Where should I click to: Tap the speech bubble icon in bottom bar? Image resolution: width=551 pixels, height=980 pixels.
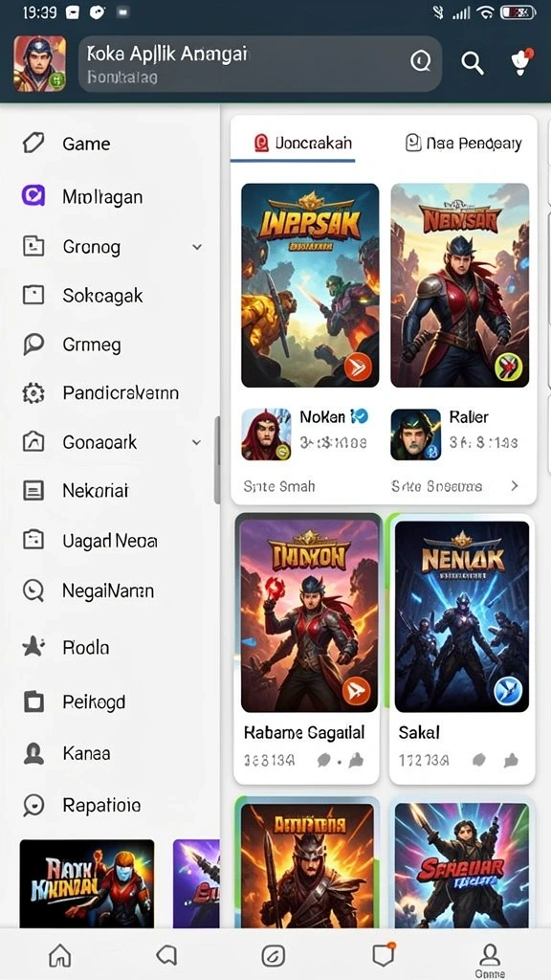pos(166,955)
